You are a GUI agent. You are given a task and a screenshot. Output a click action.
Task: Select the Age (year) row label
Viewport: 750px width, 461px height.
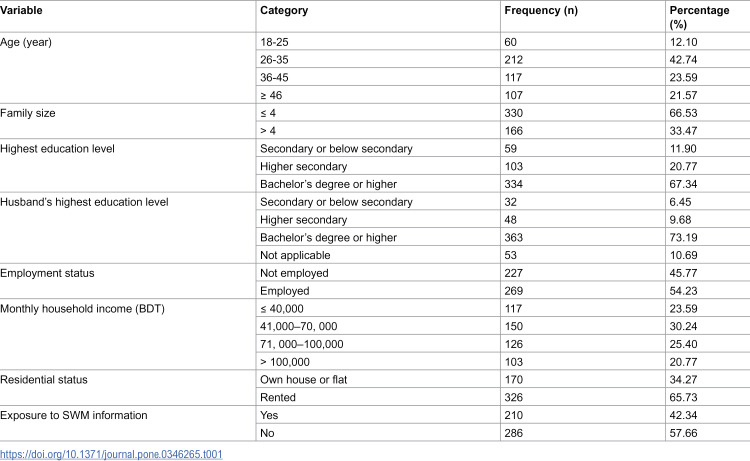tap(26, 42)
